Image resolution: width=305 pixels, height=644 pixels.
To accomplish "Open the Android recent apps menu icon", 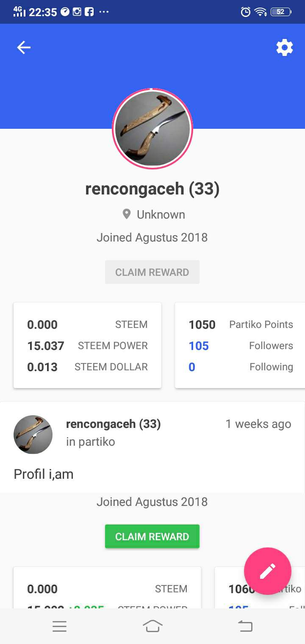I will coord(59,626).
